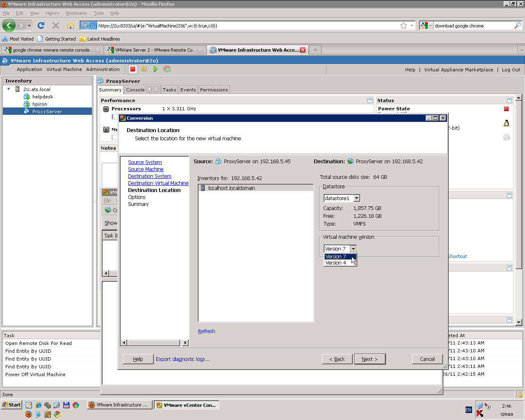Image resolution: width=525 pixels, height=420 pixels.
Task: Click the search magnifier icon
Action: pyautogui.click(x=518, y=25)
